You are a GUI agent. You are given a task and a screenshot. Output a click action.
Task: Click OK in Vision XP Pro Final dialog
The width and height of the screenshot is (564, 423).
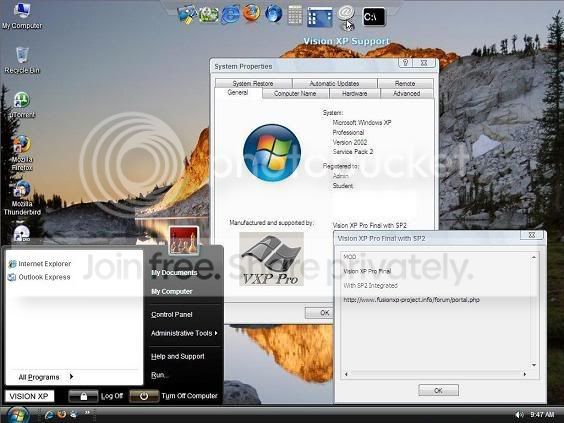(x=438, y=390)
